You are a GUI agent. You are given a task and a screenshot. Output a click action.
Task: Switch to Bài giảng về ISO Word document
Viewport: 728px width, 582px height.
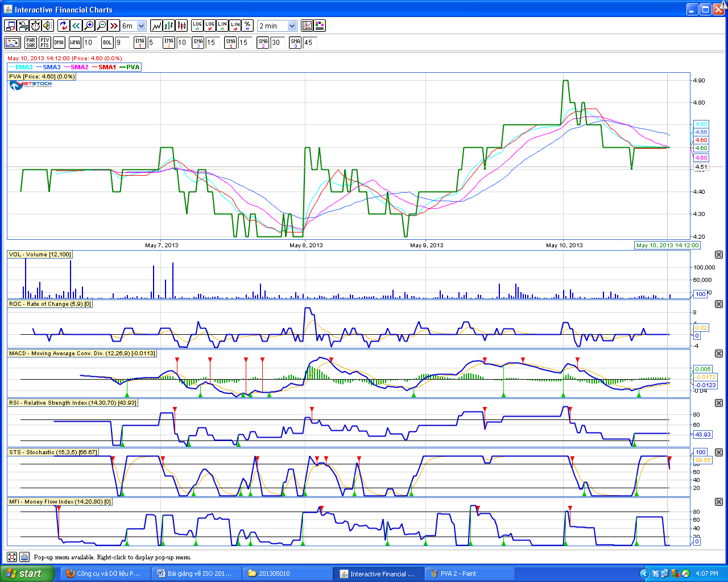pyautogui.click(x=197, y=573)
